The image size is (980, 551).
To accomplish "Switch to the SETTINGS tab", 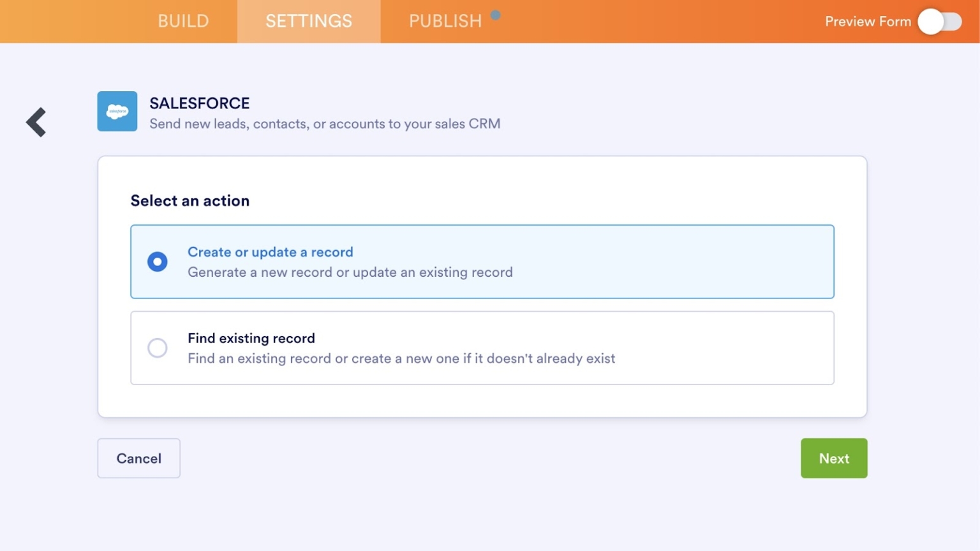I will point(308,21).
